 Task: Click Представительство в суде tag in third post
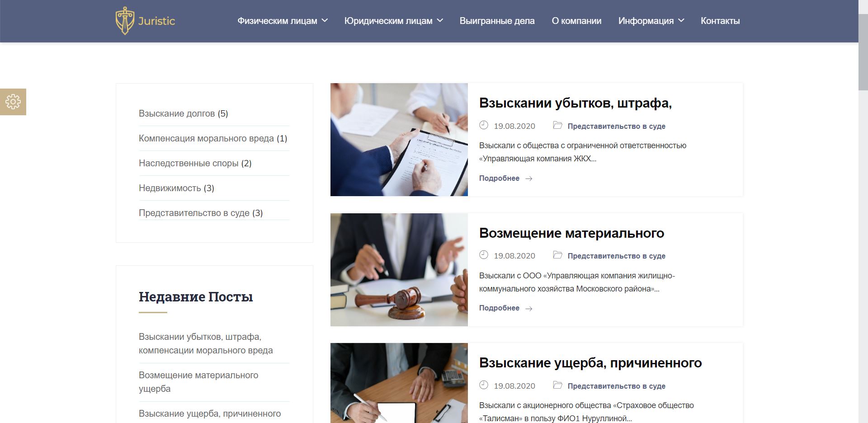(617, 386)
